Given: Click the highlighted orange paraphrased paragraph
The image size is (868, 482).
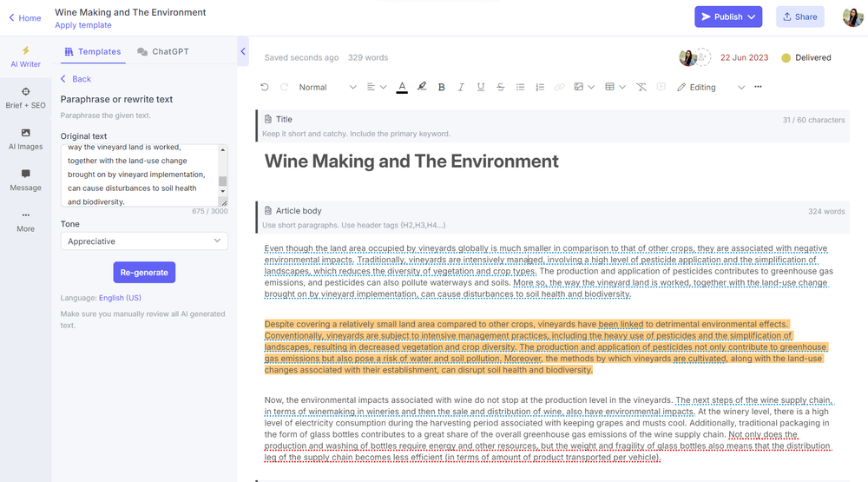Looking at the screenshot, I should 546,347.
